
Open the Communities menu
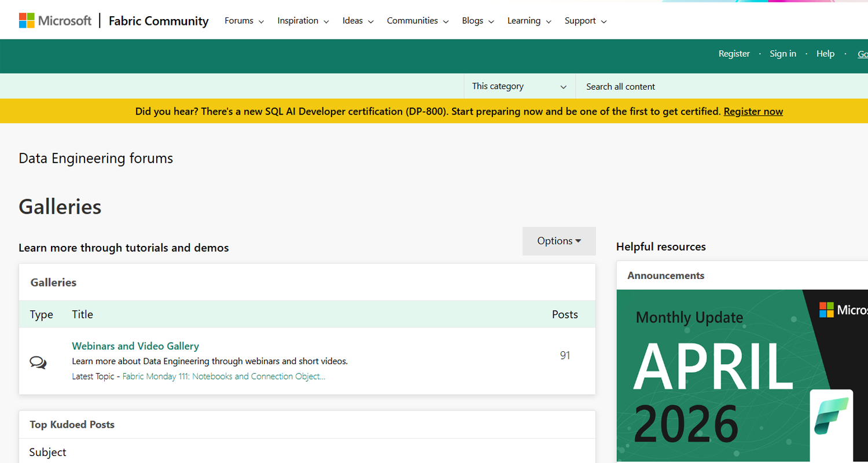[x=418, y=21]
